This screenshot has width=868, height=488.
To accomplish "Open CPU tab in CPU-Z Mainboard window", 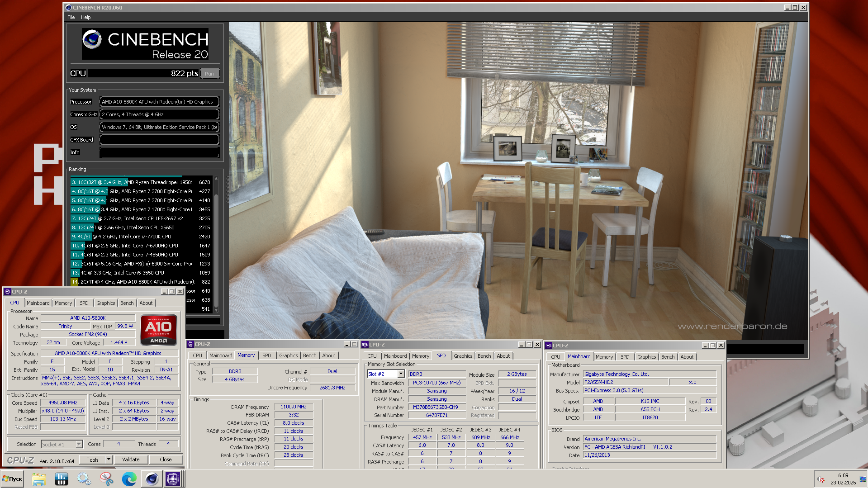I will tap(556, 357).
